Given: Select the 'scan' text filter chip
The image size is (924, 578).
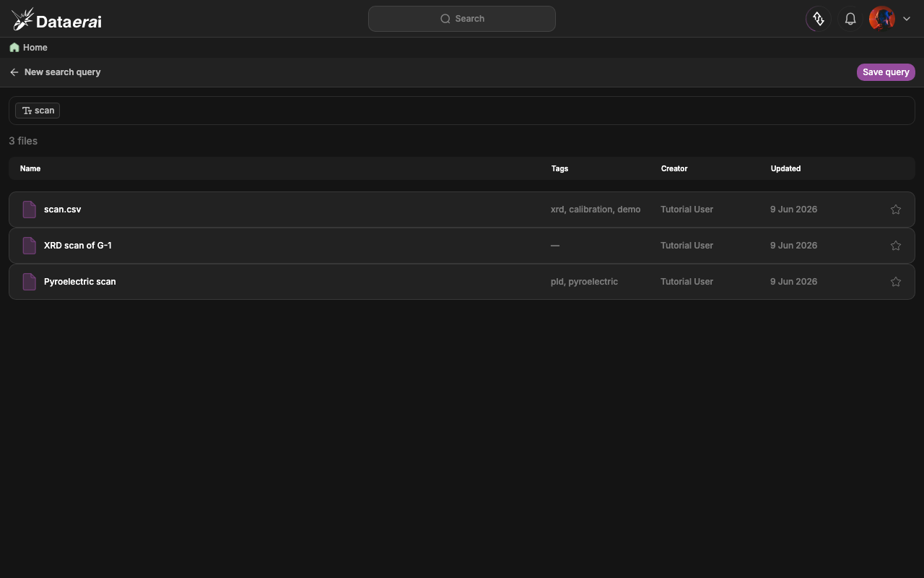Looking at the screenshot, I should coord(38,111).
